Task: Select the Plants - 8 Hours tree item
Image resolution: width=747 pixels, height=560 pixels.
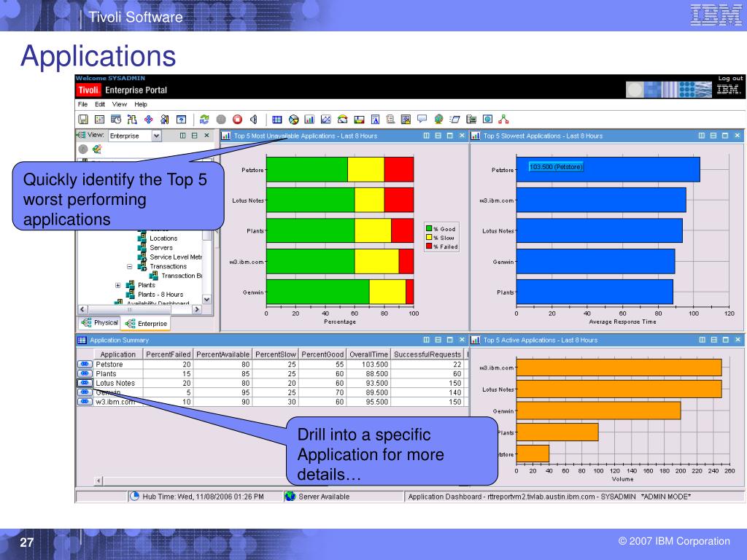Action: pyautogui.click(x=160, y=295)
